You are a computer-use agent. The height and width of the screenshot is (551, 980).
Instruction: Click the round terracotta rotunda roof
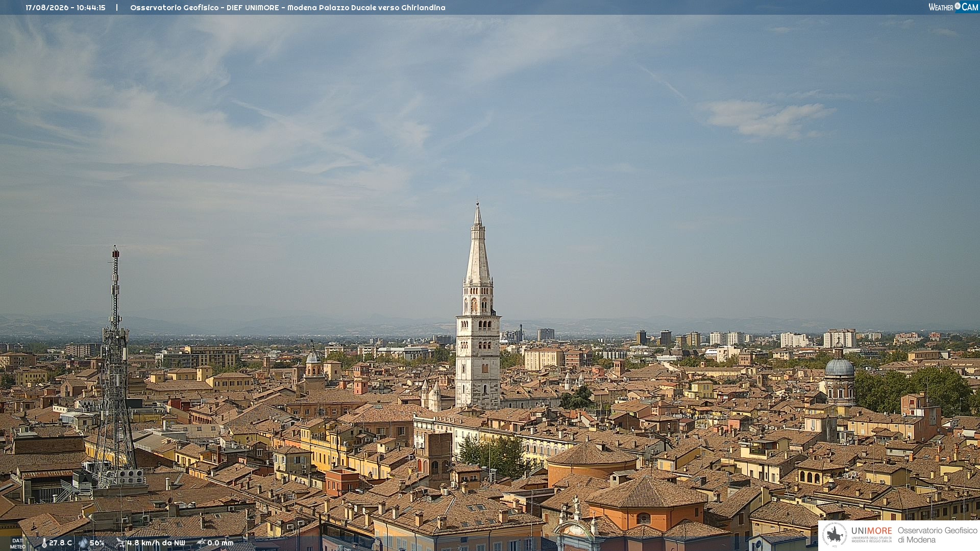coord(592,454)
